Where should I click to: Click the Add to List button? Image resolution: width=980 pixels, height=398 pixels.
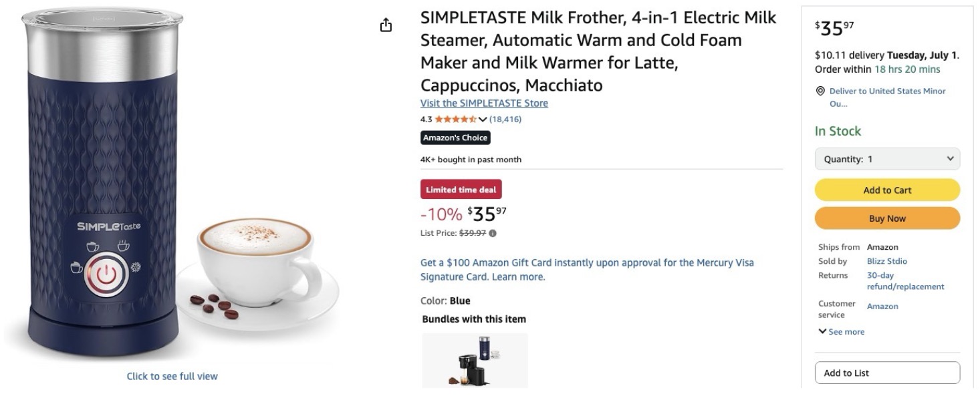pyautogui.click(x=887, y=373)
